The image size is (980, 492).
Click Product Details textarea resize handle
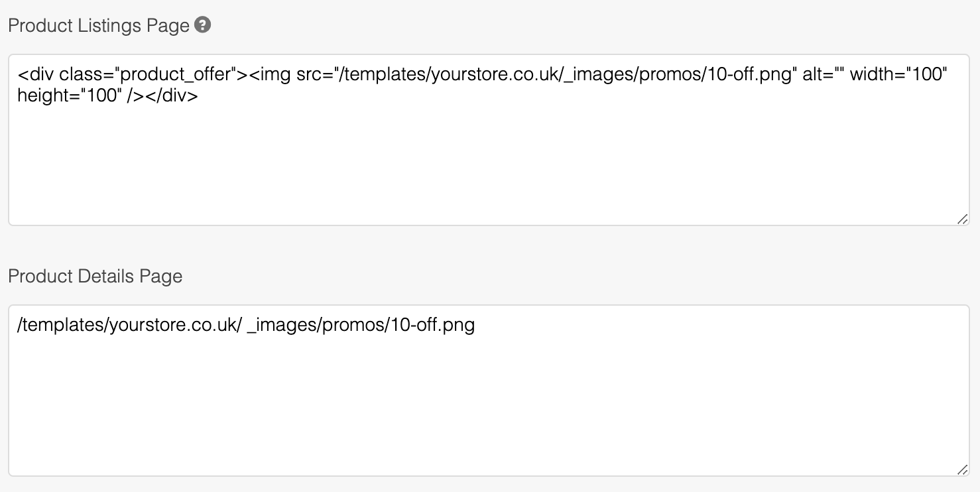click(x=962, y=469)
